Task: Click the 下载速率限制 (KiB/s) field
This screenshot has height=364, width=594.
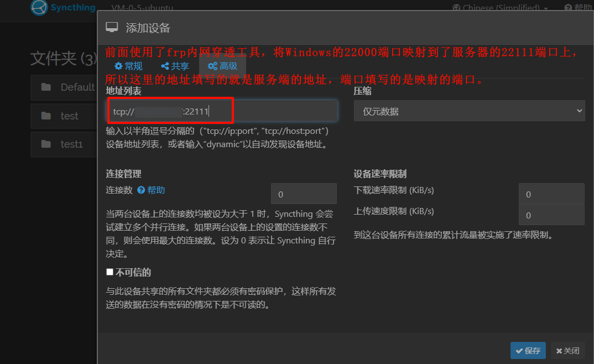Action: pyautogui.click(x=551, y=194)
